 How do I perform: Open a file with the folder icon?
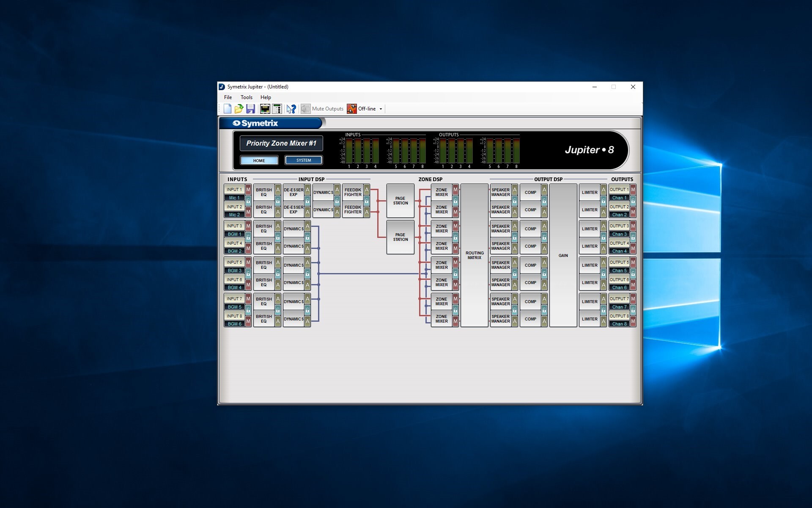239,109
